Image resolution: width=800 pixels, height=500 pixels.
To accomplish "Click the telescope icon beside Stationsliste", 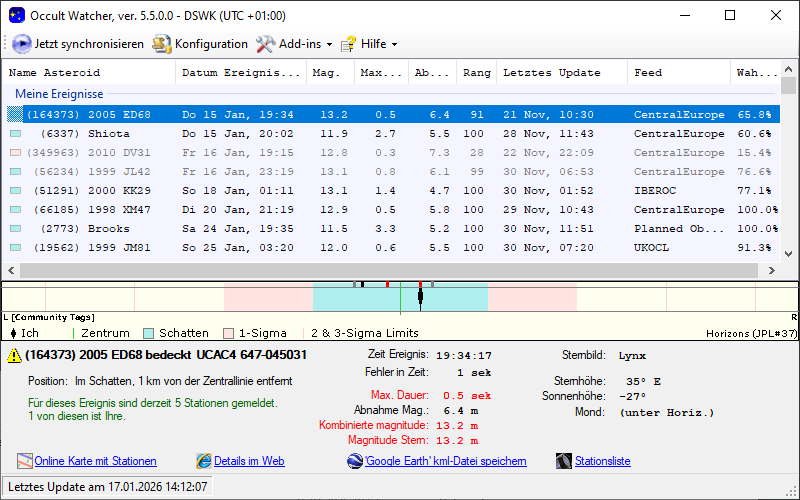I will coord(564,461).
